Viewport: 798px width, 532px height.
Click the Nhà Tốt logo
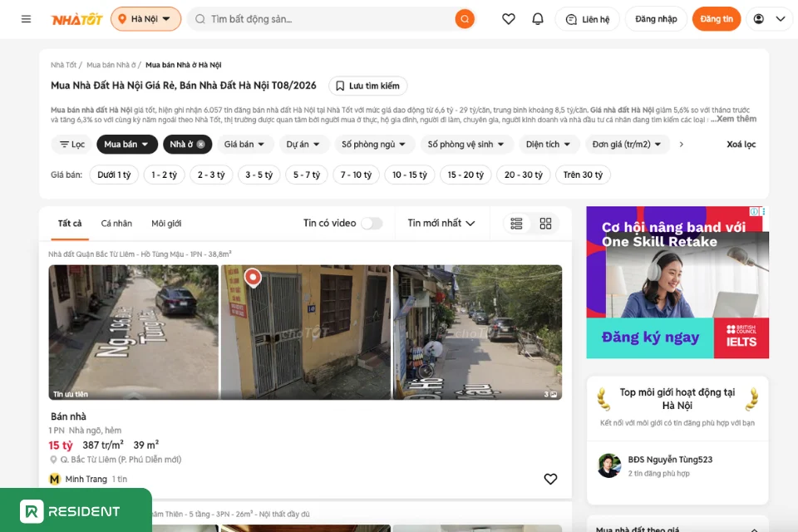[76, 19]
